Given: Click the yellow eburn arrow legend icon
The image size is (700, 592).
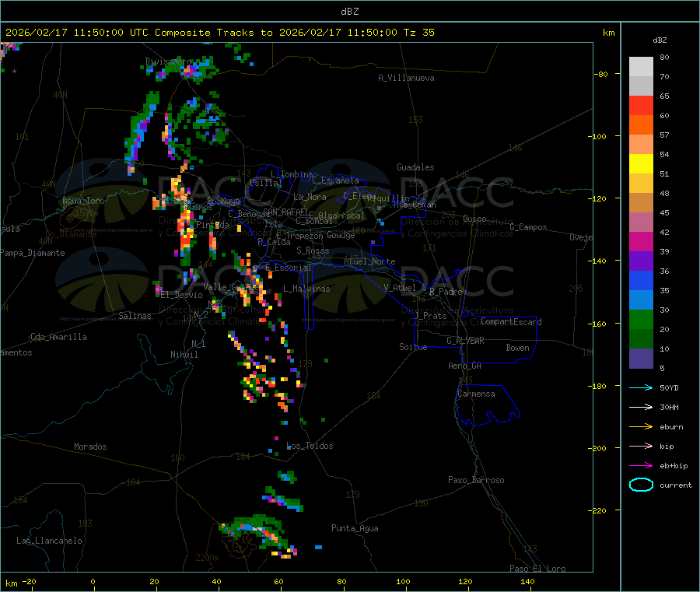Looking at the screenshot, I should click(641, 427).
